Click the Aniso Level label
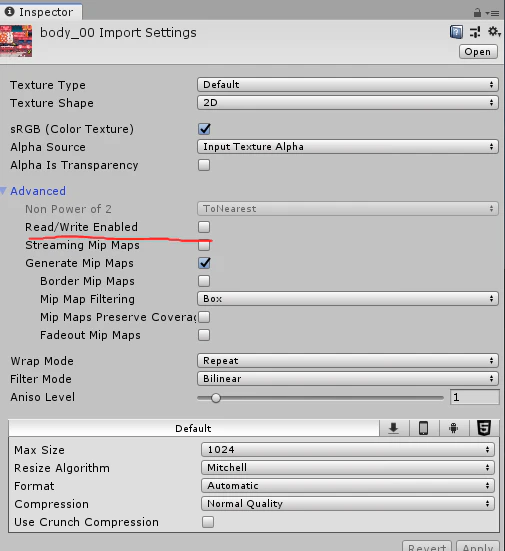The width and height of the screenshot is (505, 551). click(43, 397)
